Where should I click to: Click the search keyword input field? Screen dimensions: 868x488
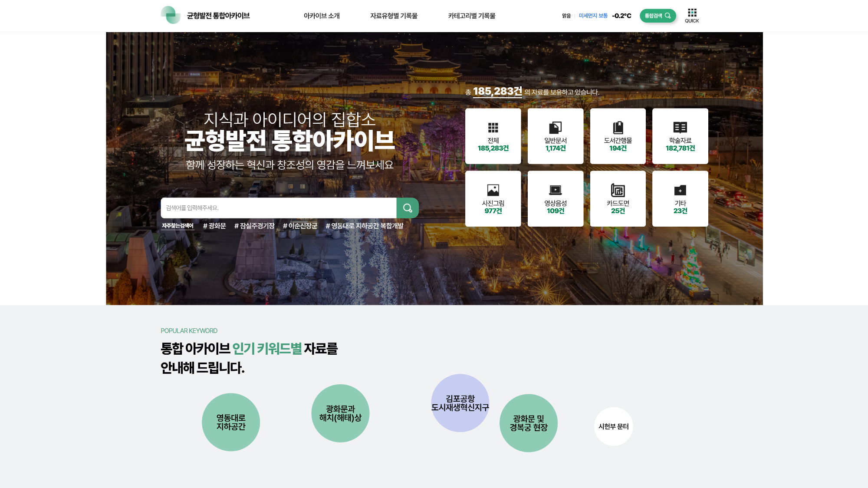(278, 208)
